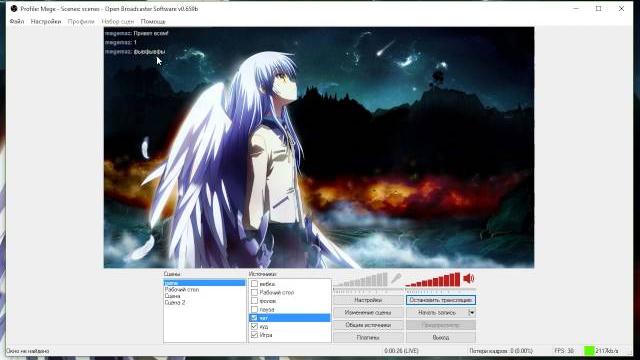Click the 2117kb/s bitrate text
Viewport: 640px width, 360px height.
click(607, 351)
